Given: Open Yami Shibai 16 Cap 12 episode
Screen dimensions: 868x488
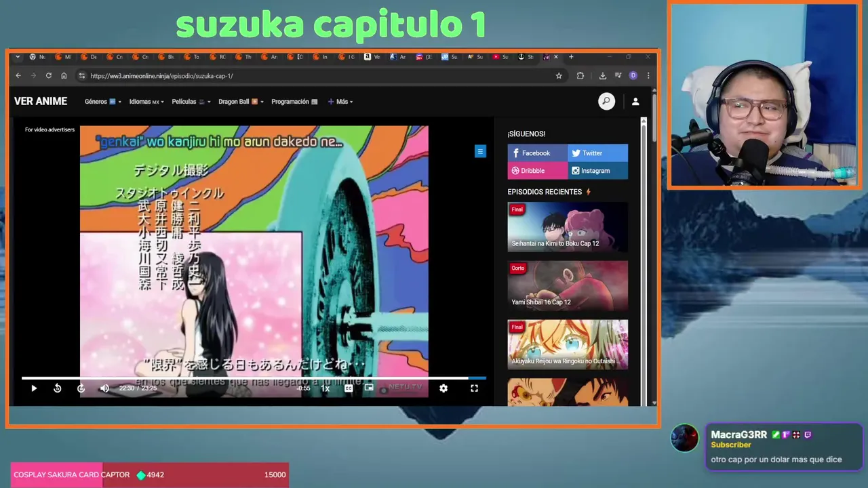Looking at the screenshot, I should pos(568,286).
